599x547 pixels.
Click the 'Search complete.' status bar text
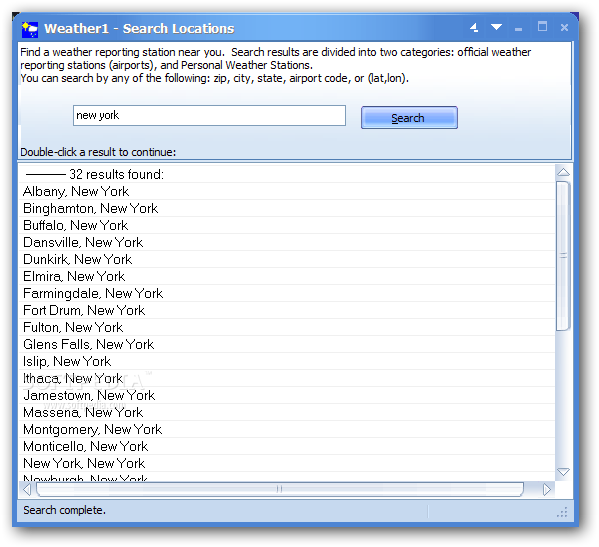click(64, 510)
